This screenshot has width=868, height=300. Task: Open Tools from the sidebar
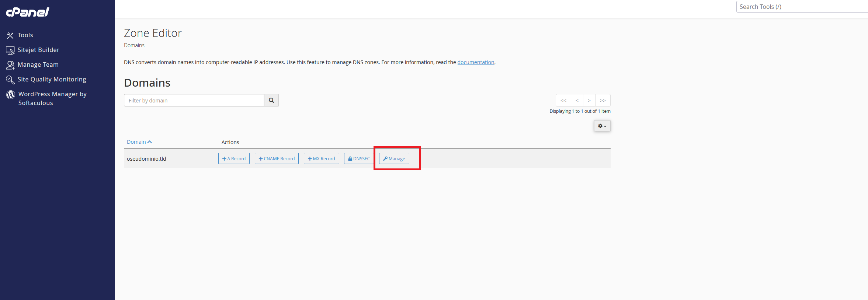coord(25,35)
